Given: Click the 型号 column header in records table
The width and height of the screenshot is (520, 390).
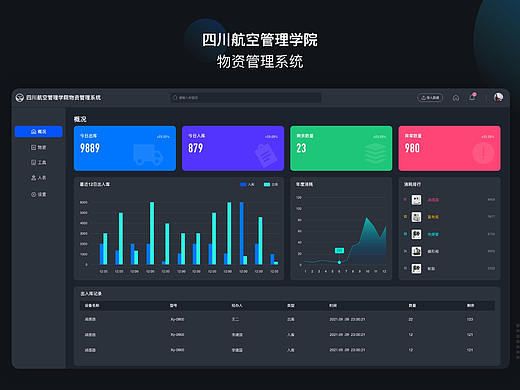Looking at the screenshot, I should click(x=173, y=305).
